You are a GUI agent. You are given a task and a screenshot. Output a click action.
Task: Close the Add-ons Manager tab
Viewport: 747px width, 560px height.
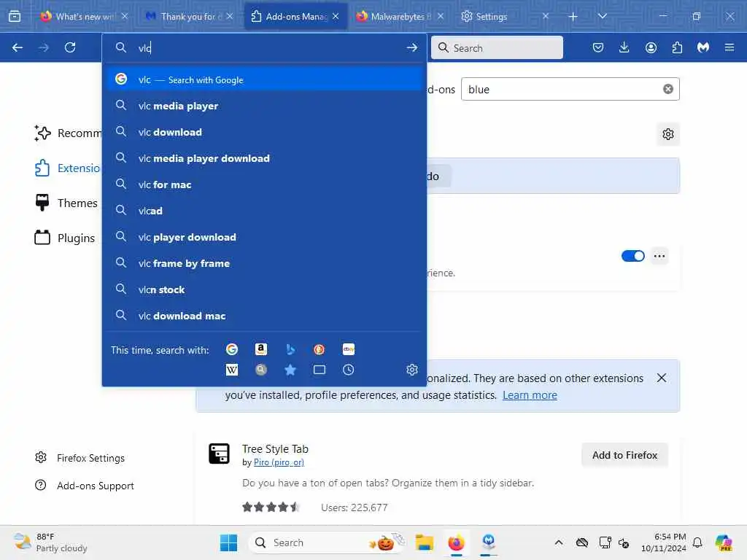[336, 16]
